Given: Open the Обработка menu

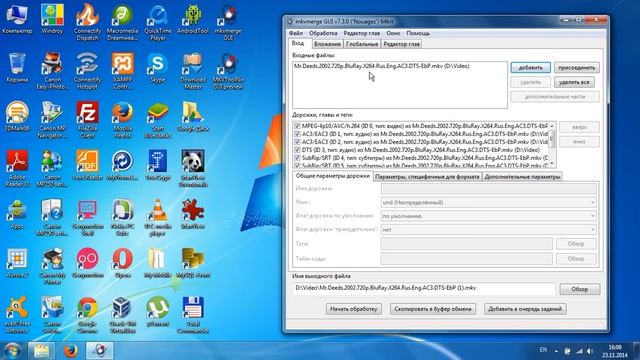Looking at the screenshot, I should [x=323, y=33].
